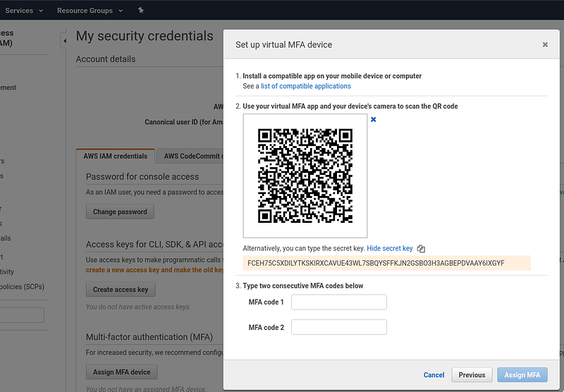Switch to the AWS IAM credentials tab
The height and width of the screenshot is (392, 564).
pyautogui.click(x=116, y=156)
